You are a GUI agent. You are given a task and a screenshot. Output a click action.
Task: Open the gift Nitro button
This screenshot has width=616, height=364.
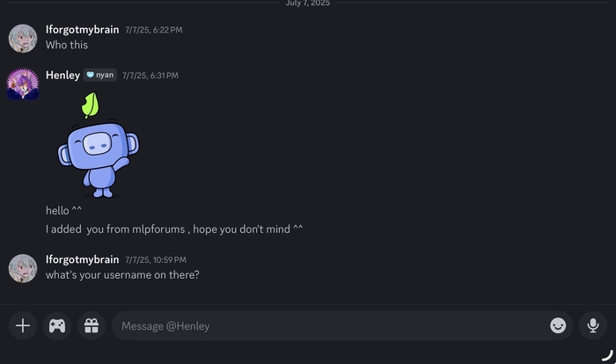(92, 325)
